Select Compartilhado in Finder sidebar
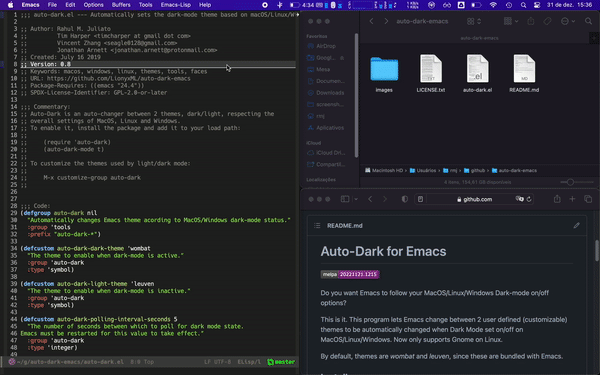The height and width of the screenshot is (375, 600). (326, 164)
